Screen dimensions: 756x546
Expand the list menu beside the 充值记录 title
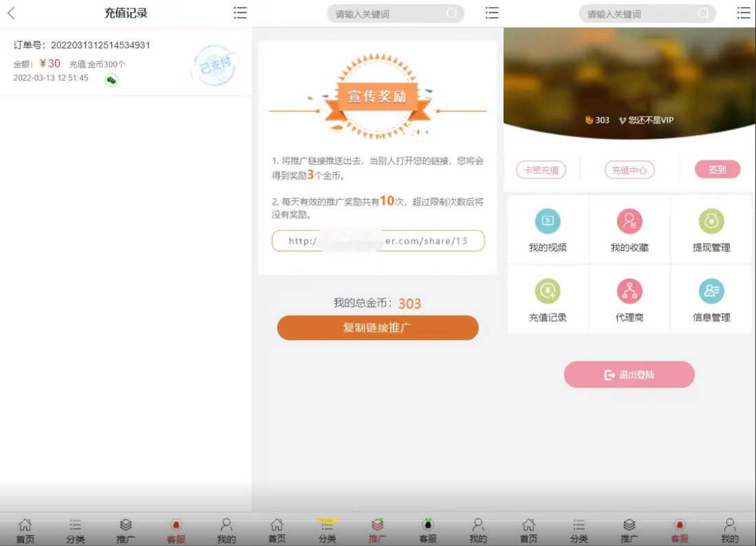tap(240, 13)
